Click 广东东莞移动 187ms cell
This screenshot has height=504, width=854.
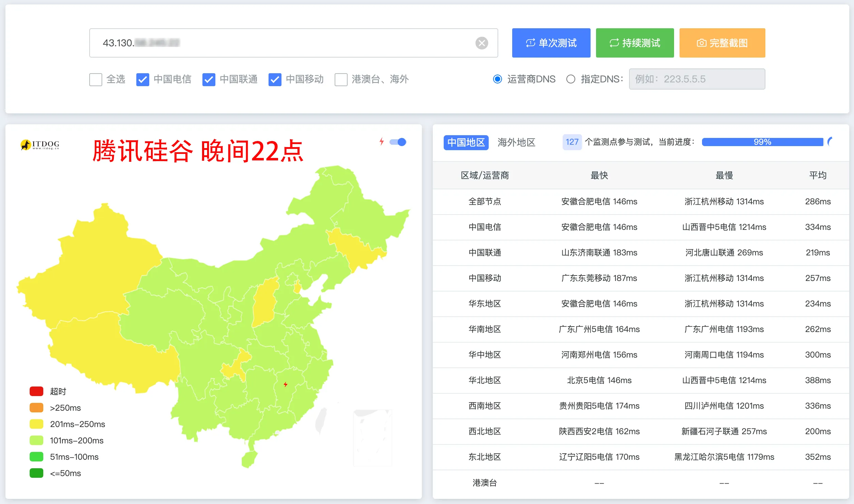pyautogui.click(x=599, y=278)
